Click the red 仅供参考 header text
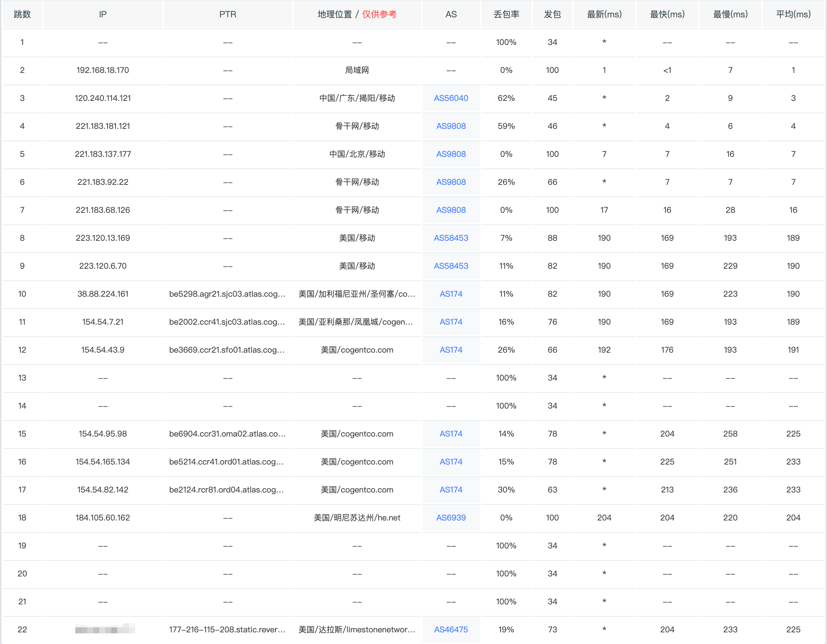The width and height of the screenshot is (827, 644). pos(379,14)
